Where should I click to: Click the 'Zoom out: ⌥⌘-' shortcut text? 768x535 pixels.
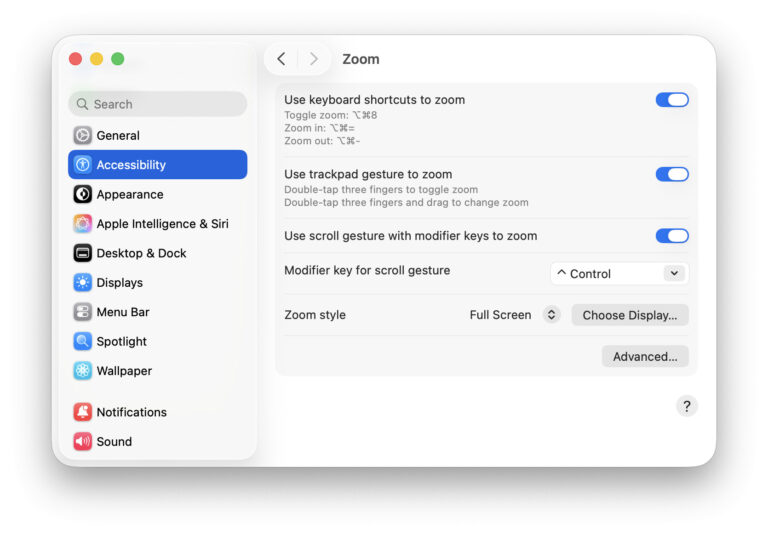(322, 141)
